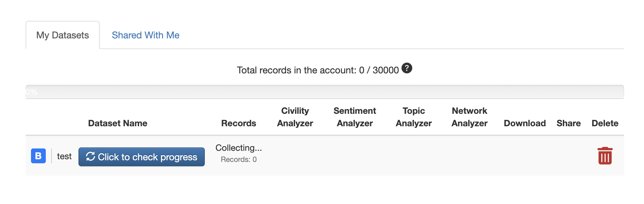Delete the test dataset via trash icon
The height and width of the screenshot is (204, 644).
tap(605, 156)
